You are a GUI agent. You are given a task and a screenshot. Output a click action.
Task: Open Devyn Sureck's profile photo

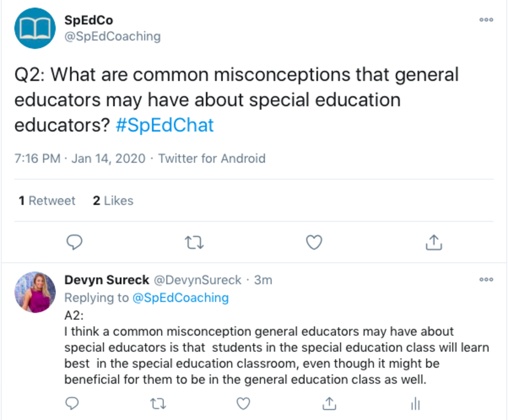pyautogui.click(x=35, y=292)
